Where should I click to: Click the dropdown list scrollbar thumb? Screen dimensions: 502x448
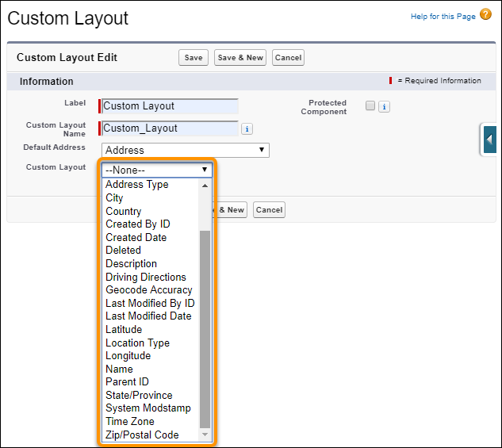(x=205, y=329)
